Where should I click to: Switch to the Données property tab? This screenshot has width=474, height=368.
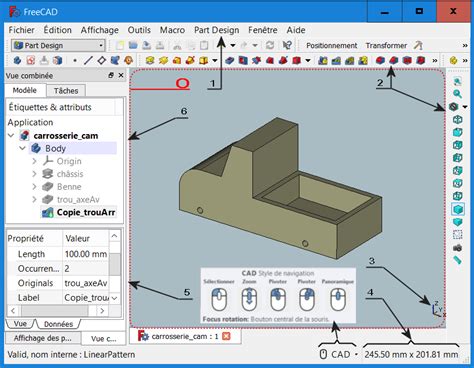coord(59,324)
